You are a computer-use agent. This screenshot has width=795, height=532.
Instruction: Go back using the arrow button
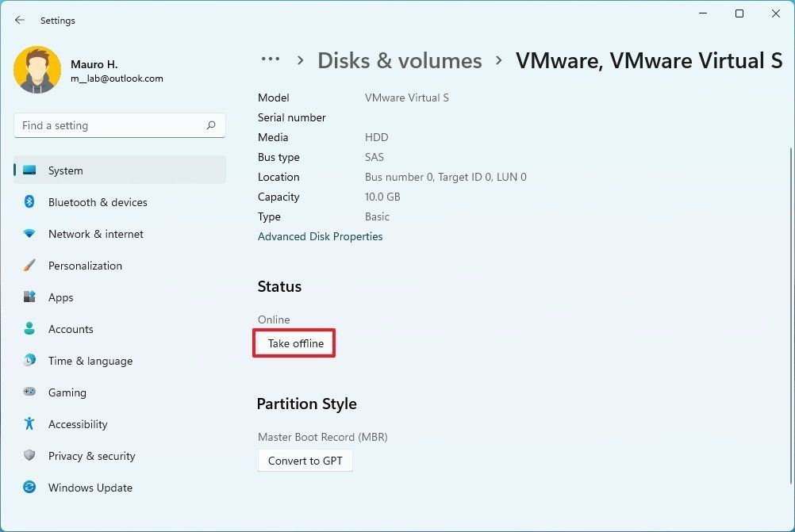tap(19, 20)
